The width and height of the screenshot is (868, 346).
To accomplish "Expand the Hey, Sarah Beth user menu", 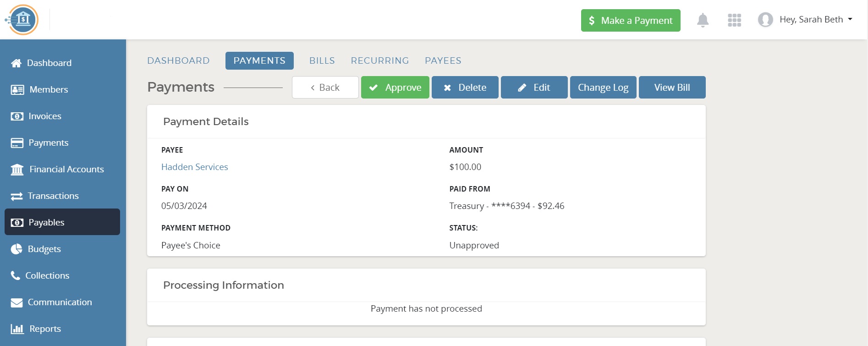I will point(811,19).
